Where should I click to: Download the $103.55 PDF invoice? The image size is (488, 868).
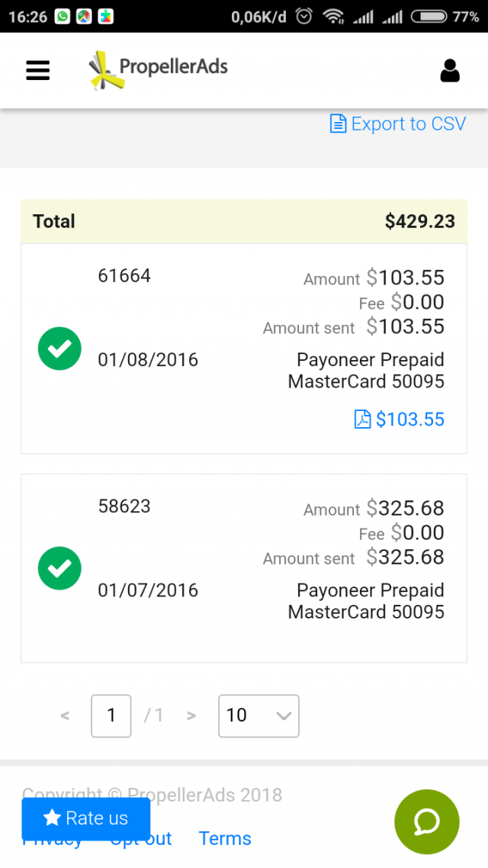pyautogui.click(x=400, y=420)
